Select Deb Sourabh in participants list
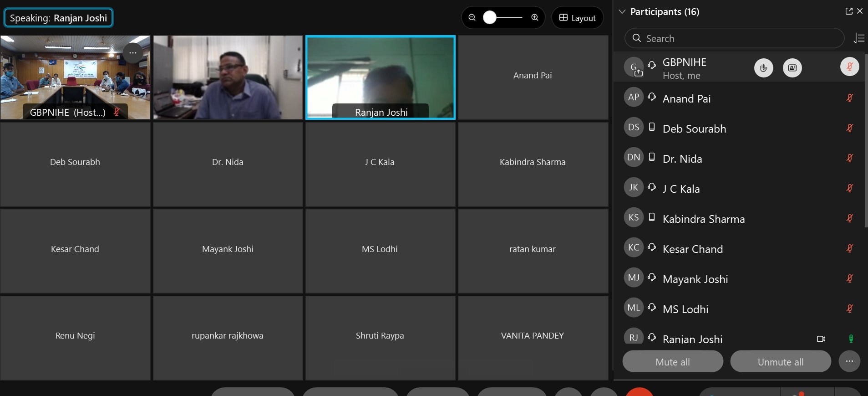 [x=694, y=129]
